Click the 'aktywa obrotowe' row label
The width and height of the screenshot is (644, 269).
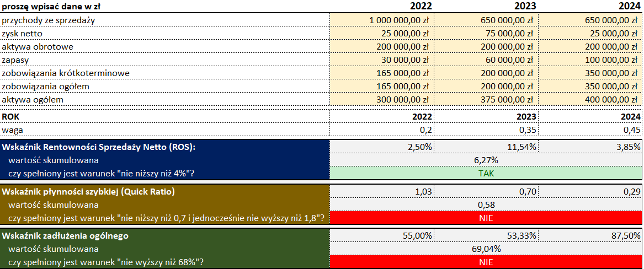pos(38,47)
